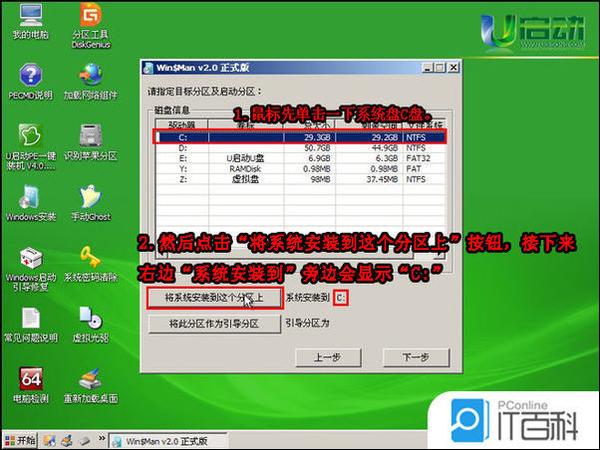Click the first quick launch icon beside 开始
This screenshot has width=600, height=450.
coord(49,440)
